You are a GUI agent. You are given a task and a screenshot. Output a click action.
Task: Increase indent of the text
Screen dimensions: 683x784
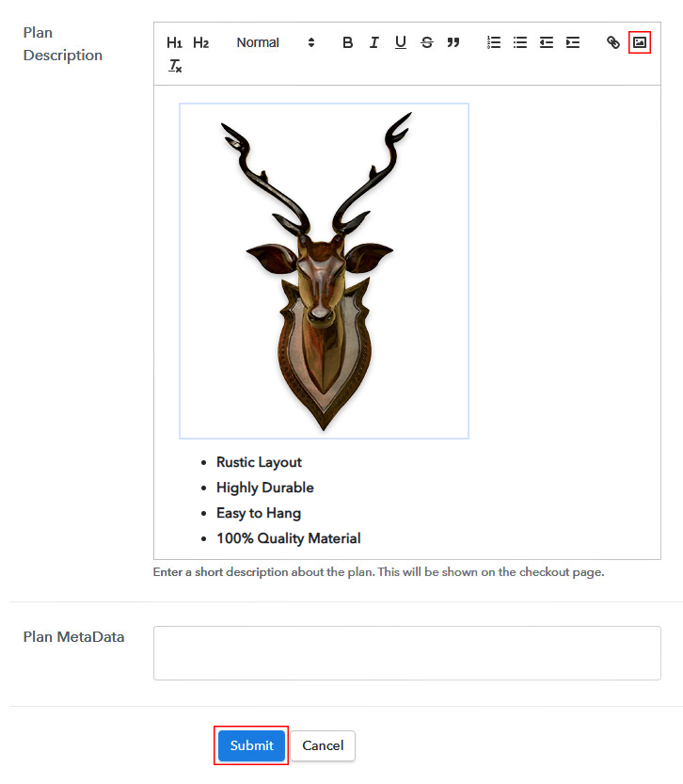573,42
